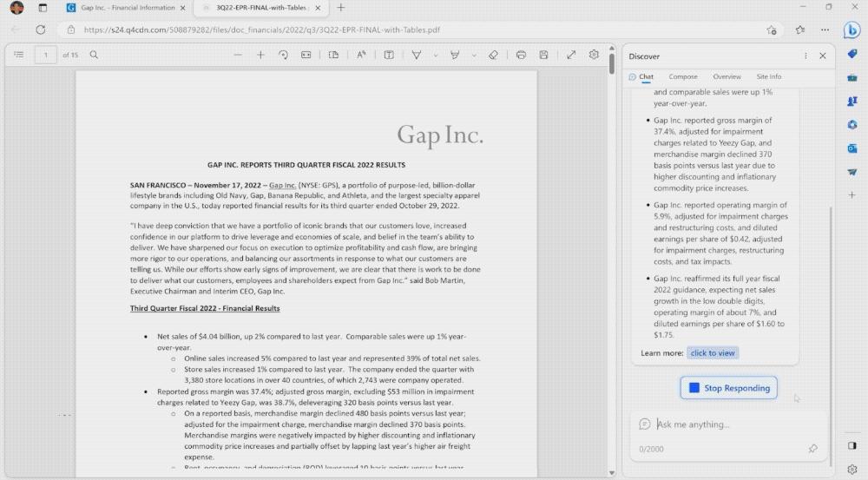The height and width of the screenshot is (480, 868).
Task: Switch PDF page view layout
Action: 333,55
